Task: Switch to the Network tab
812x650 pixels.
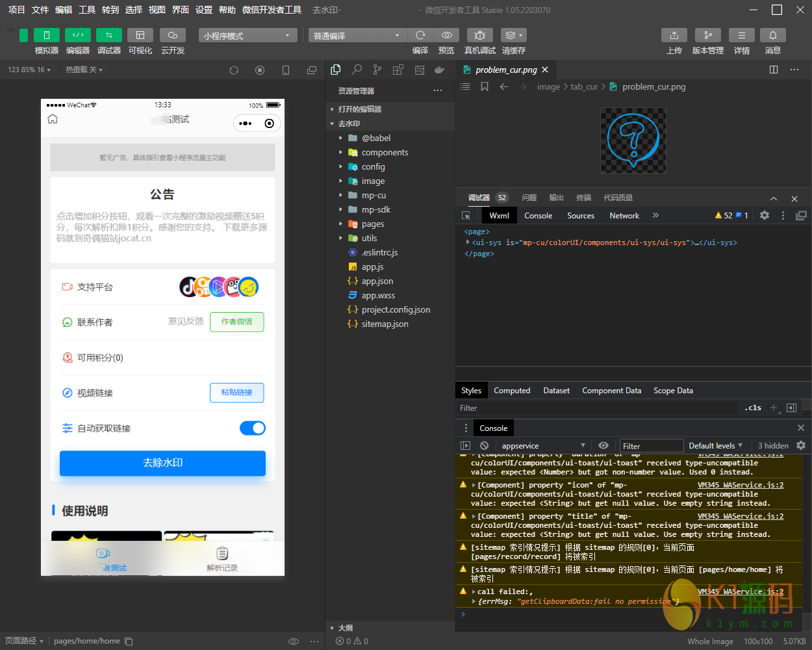Action: click(624, 215)
